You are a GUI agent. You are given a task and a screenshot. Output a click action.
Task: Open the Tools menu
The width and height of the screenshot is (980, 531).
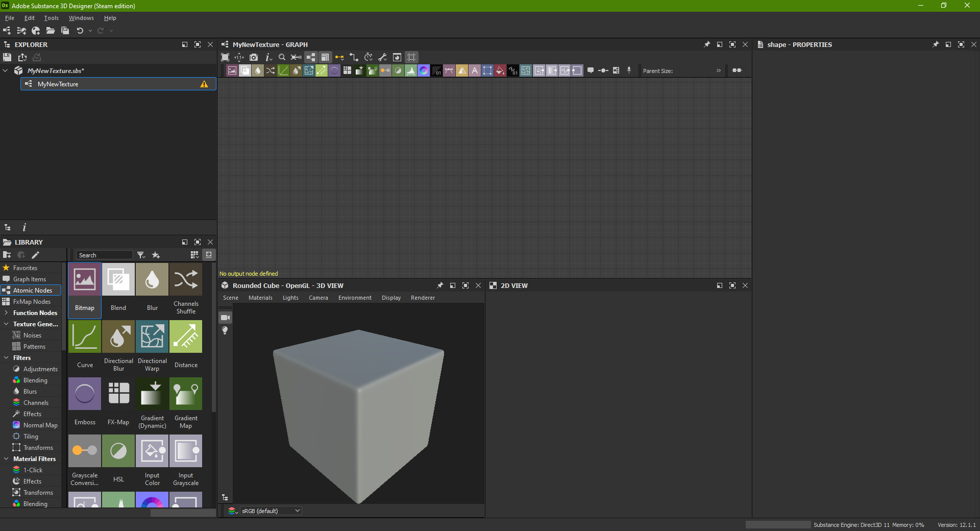pos(51,18)
